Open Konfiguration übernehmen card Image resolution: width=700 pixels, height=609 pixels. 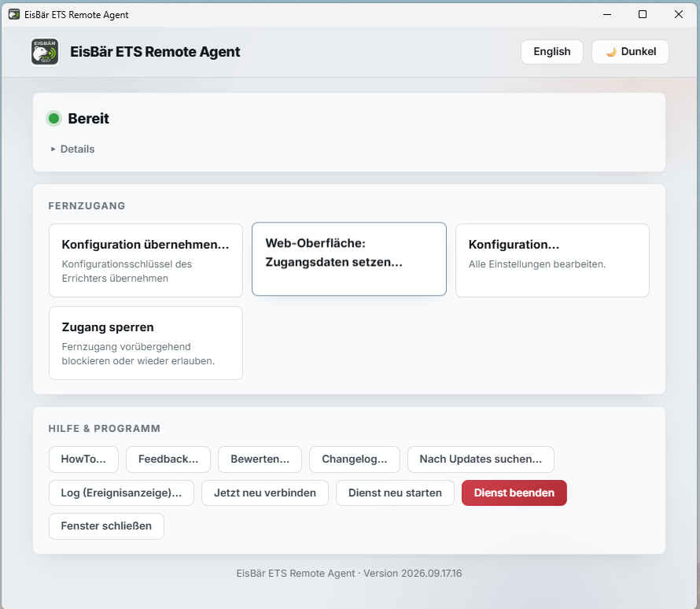click(146, 260)
